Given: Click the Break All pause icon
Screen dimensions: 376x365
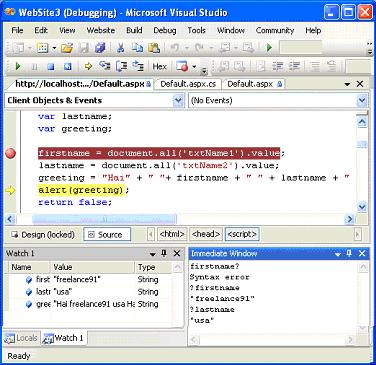Looking at the screenshot, I should point(34,67).
